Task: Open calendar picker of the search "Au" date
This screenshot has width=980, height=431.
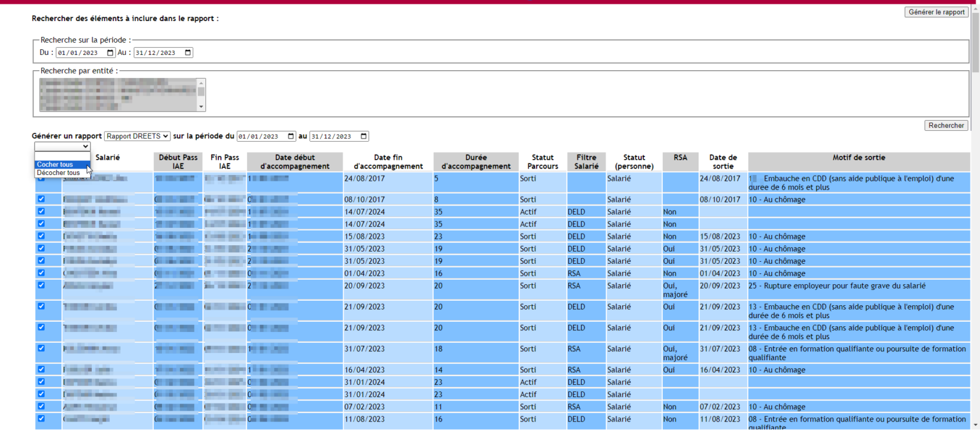Action: pyautogui.click(x=188, y=53)
